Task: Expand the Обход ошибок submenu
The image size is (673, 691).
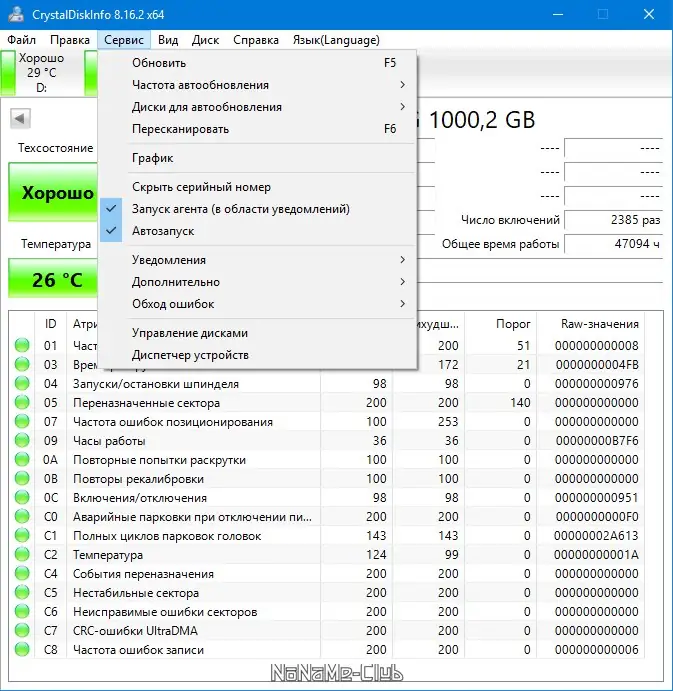Action: [x=257, y=304]
